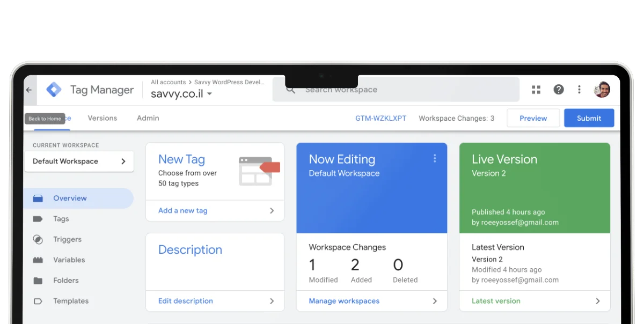Image resolution: width=644 pixels, height=324 pixels.
Task: Click the All accounts breadcrumb link
Action: 168,82
